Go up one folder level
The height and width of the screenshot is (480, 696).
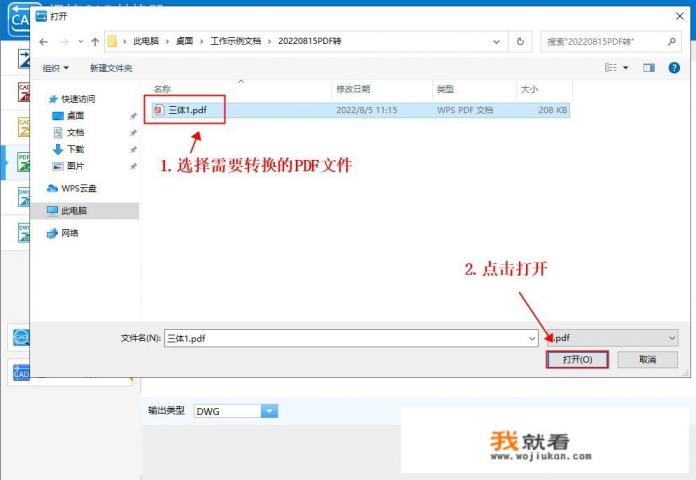point(95,42)
